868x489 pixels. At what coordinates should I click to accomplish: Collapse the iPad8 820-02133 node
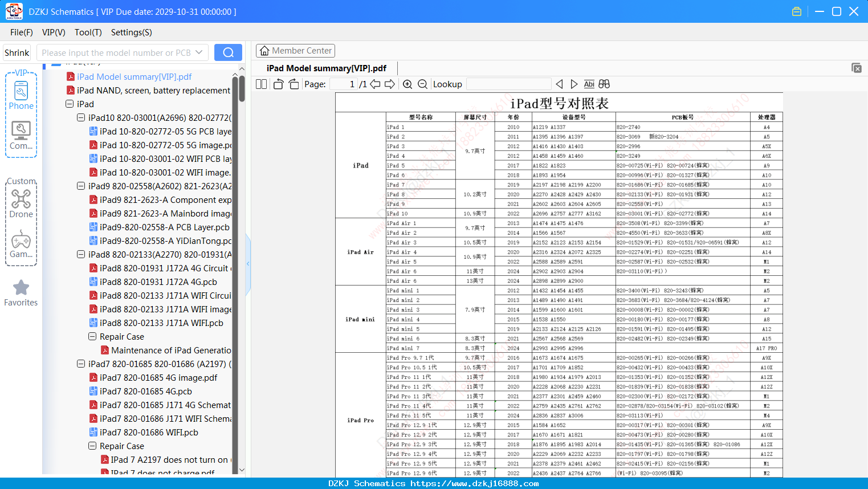[x=81, y=255]
